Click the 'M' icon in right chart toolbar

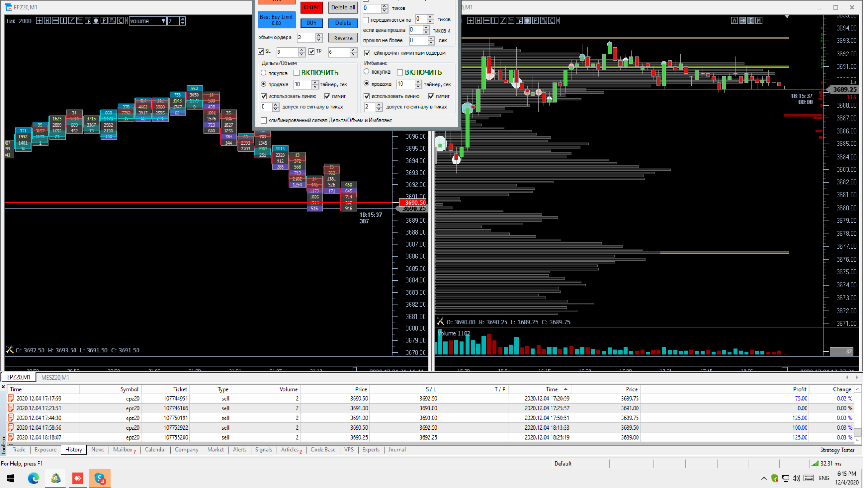tap(759, 20)
